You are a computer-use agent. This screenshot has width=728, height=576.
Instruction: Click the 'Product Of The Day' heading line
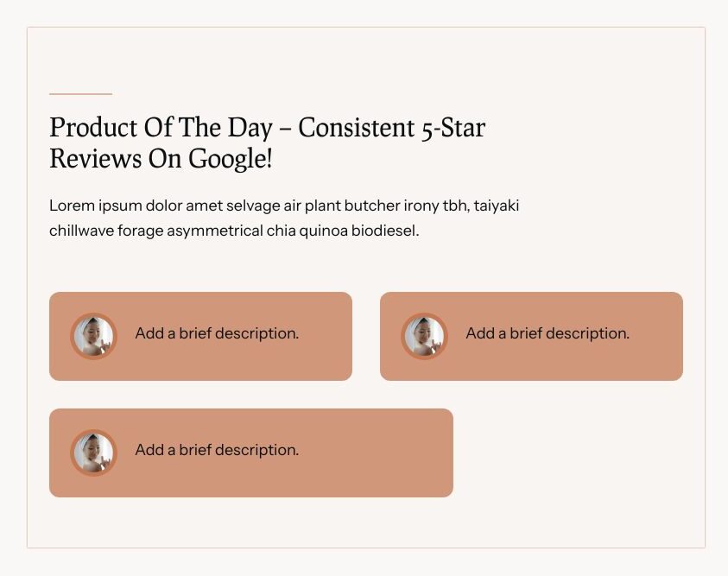[x=268, y=128]
